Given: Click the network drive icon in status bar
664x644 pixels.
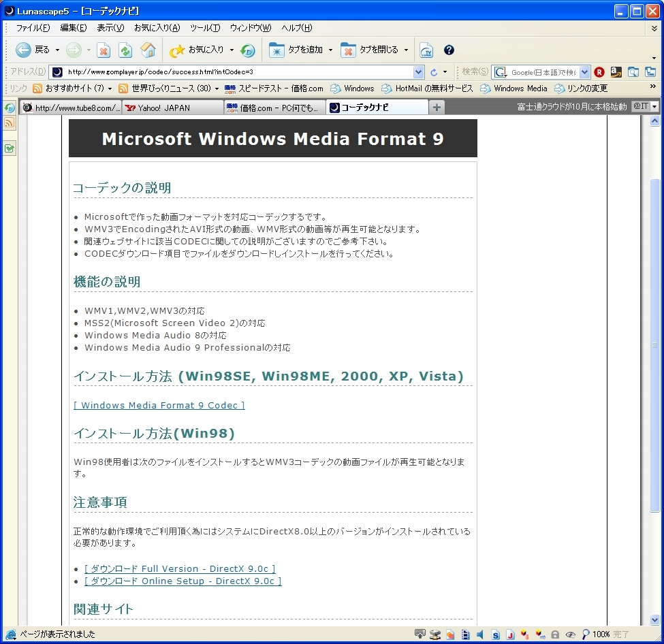Looking at the screenshot, I should point(435,634).
